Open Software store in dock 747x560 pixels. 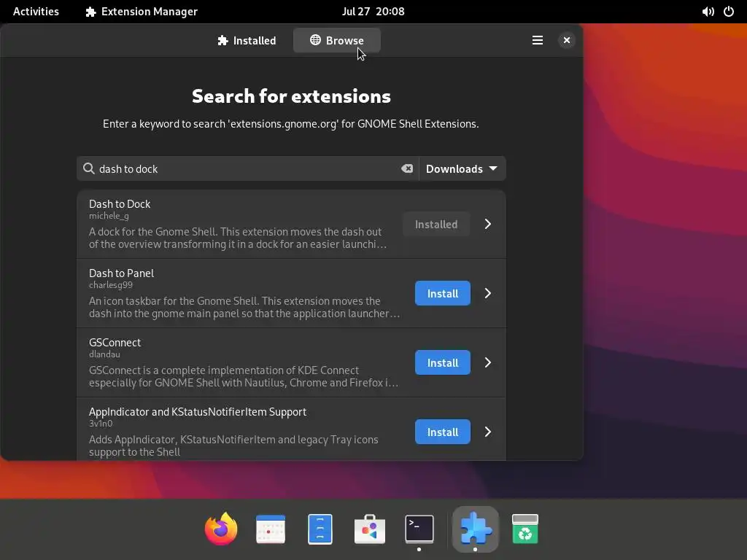[x=370, y=529]
